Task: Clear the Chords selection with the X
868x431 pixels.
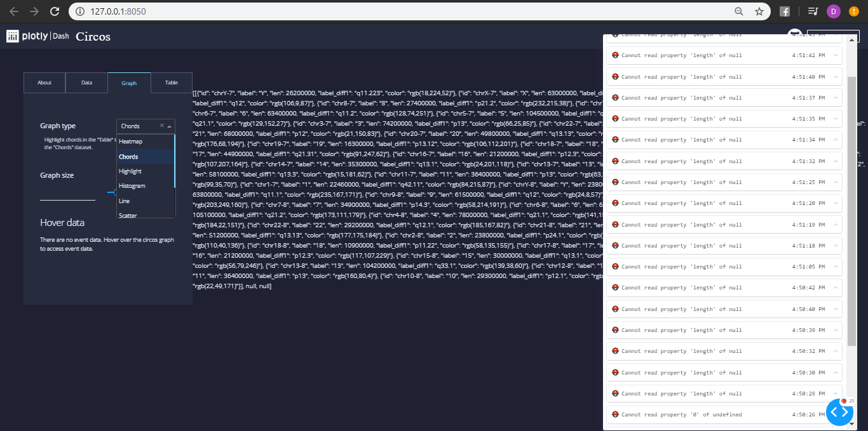Action: coord(162,126)
